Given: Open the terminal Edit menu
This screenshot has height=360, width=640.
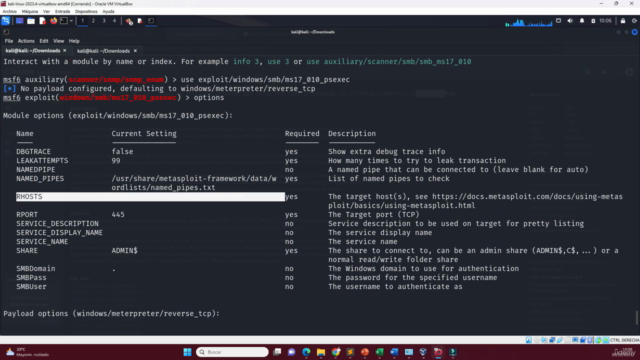Looking at the screenshot, I should tap(44, 41).
